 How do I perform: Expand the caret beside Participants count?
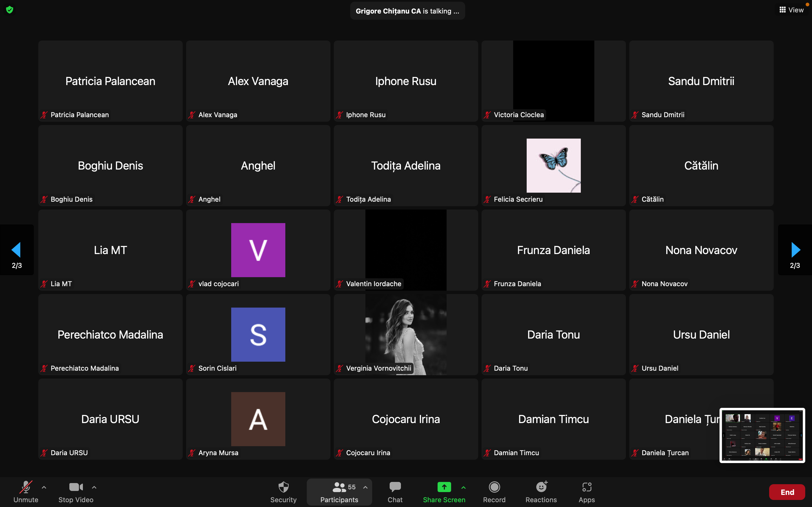[365, 487]
